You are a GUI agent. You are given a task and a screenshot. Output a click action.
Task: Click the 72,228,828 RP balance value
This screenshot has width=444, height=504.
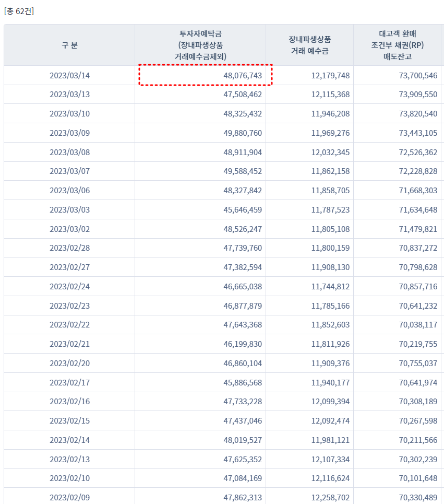pyautogui.click(x=418, y=171)
